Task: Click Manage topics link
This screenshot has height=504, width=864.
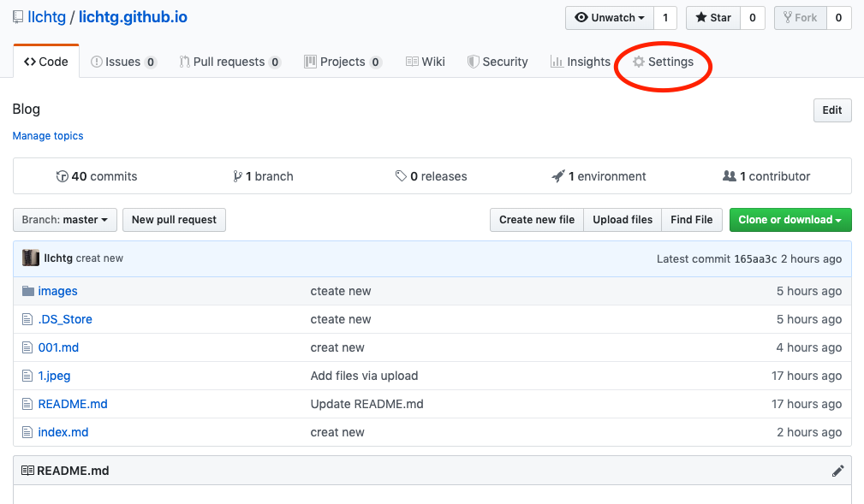Action: [48, 135]
